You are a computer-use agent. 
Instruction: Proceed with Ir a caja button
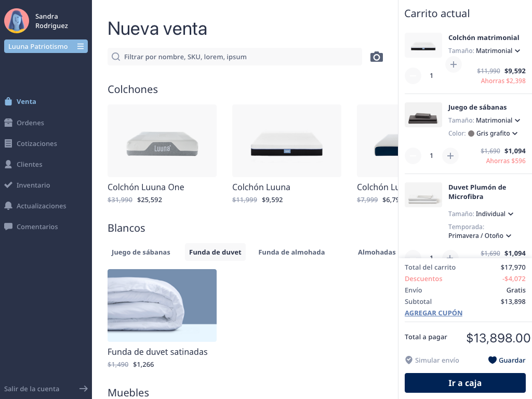[x=465, y=383]
